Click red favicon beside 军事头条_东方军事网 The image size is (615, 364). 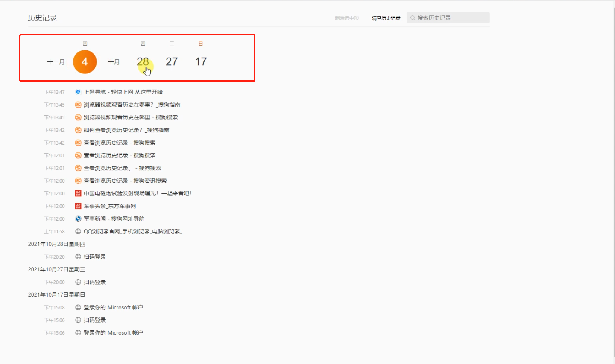(78, 206)
